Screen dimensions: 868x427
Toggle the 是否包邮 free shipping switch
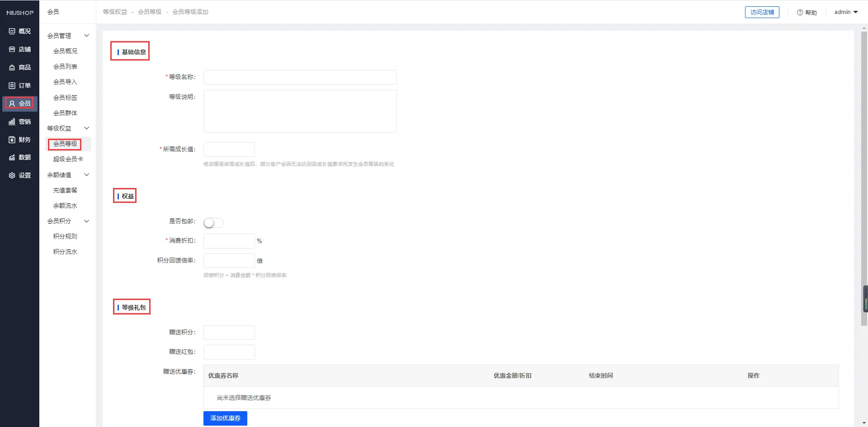(213, 223)
